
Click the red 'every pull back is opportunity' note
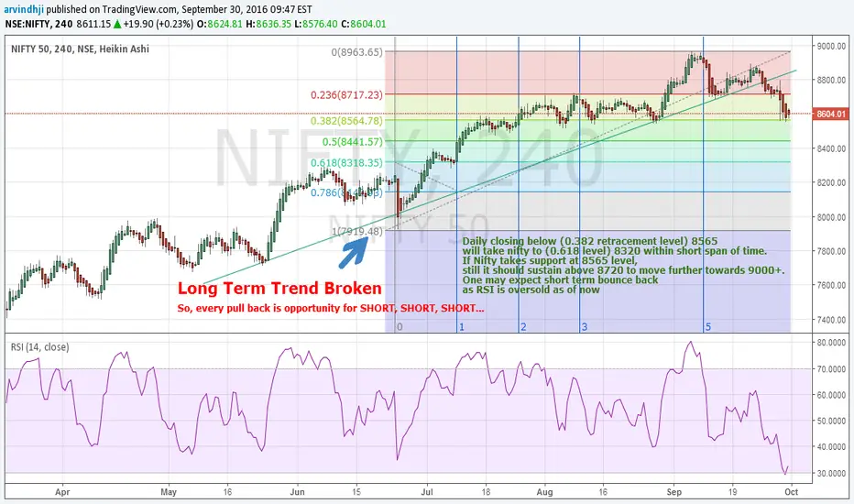click(331, 309)
